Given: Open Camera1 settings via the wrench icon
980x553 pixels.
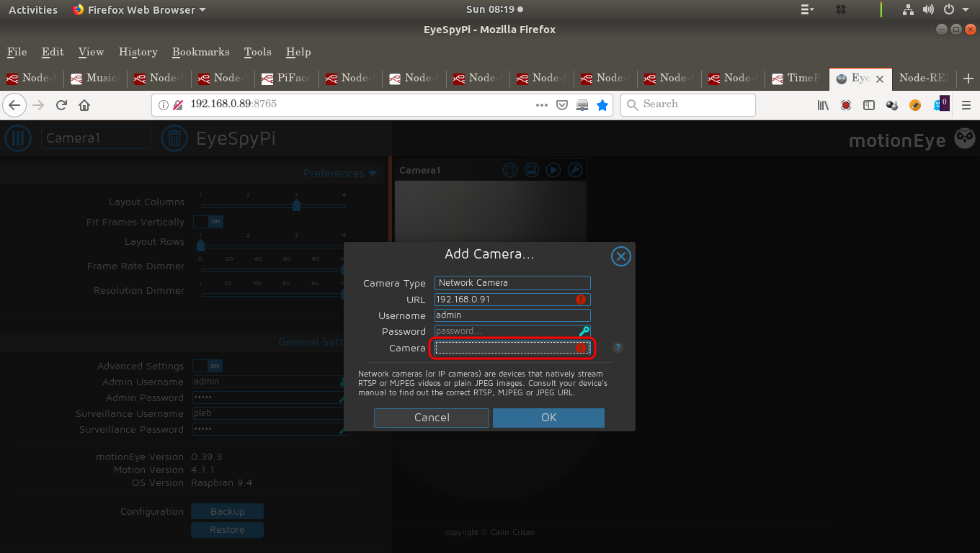Looking at the screenshot, I should coord(575,170).
